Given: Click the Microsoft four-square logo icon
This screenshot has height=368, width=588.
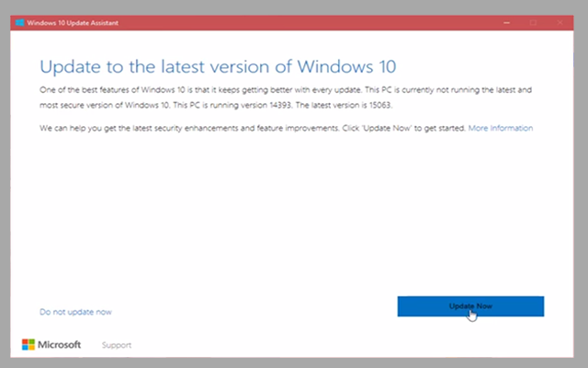Looking at the screenshot, I should pyautogui.click(x=28, y=345).
